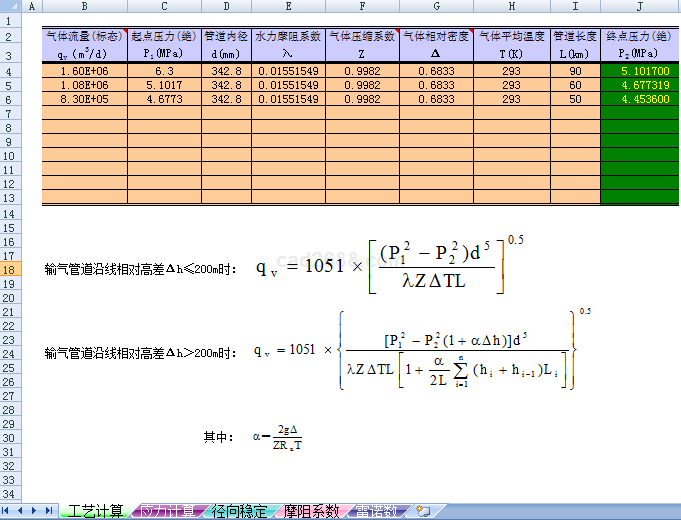Click the 气体压缩系数 header cell
Image resolution: width=681 pixels, height=520 pixels.
pos(362,36)
